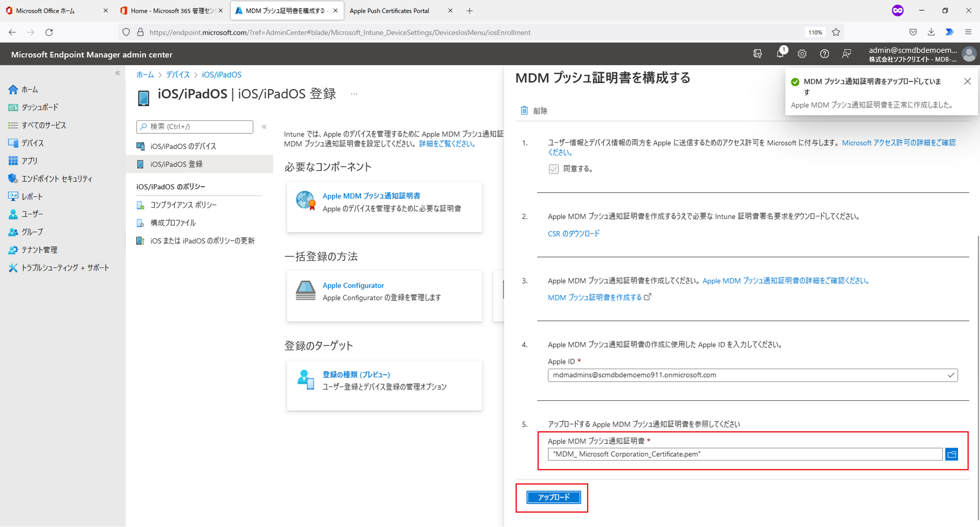The image size is (980, 527).
Task: Bookmark page with star icon
Action: 836,32
